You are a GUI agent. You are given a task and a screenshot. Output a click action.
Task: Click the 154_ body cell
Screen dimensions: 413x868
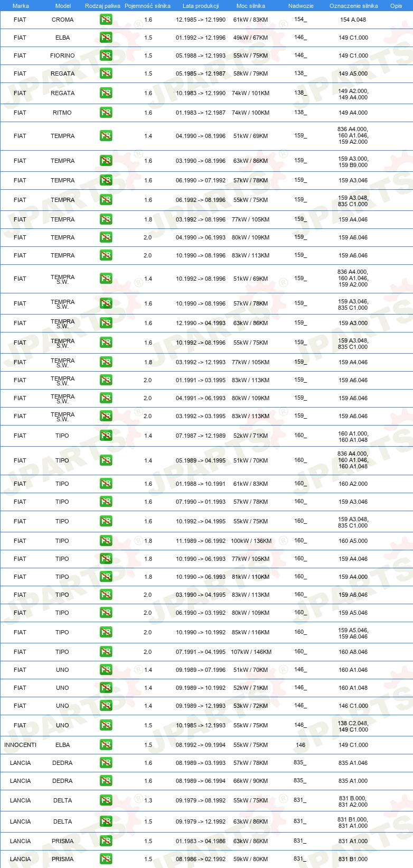(x=301, y=20)
